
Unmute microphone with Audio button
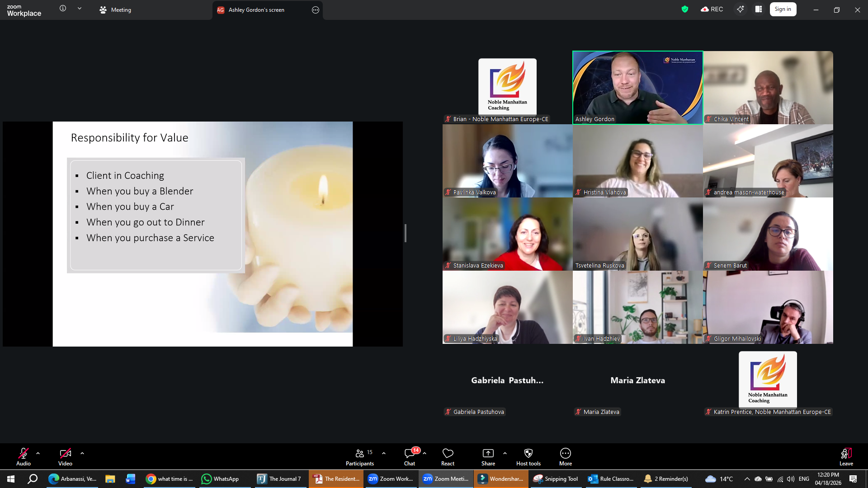24,456
